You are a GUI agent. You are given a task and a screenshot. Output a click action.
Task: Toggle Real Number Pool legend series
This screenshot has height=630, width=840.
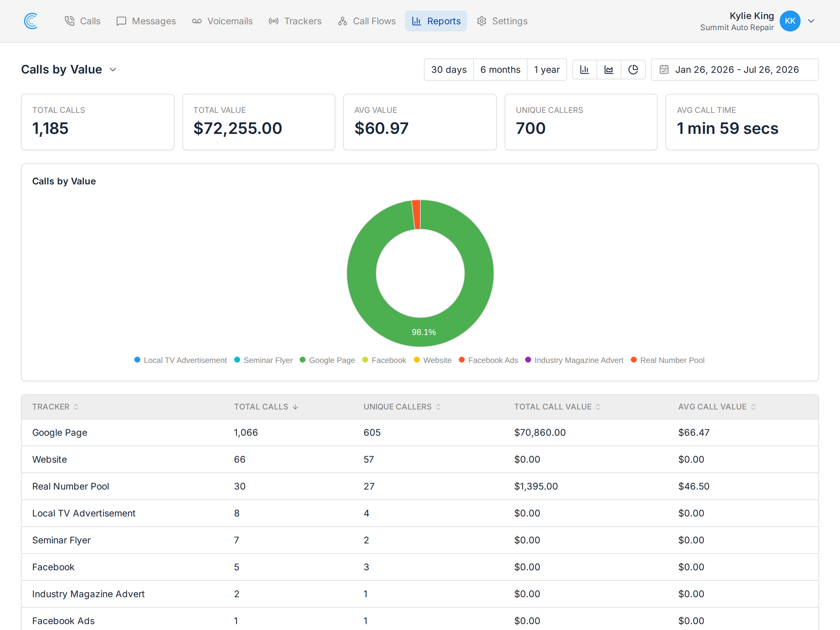668,360
